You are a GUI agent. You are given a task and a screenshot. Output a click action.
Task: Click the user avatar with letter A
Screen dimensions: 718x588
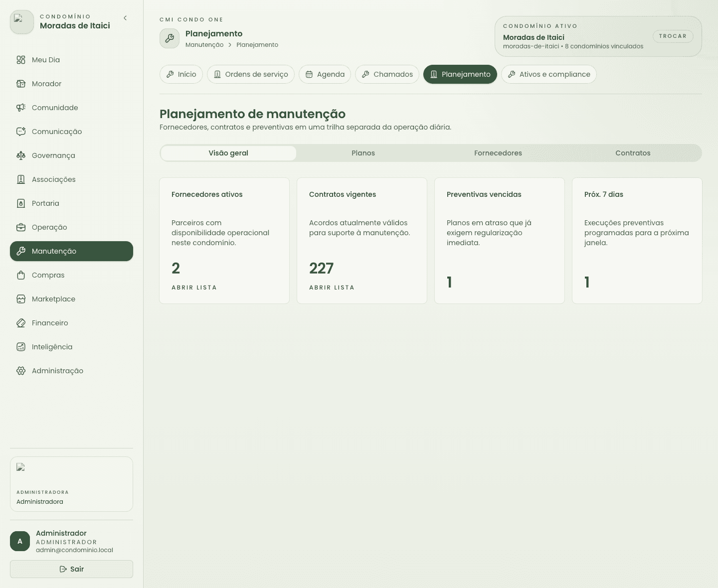[20, 541]
